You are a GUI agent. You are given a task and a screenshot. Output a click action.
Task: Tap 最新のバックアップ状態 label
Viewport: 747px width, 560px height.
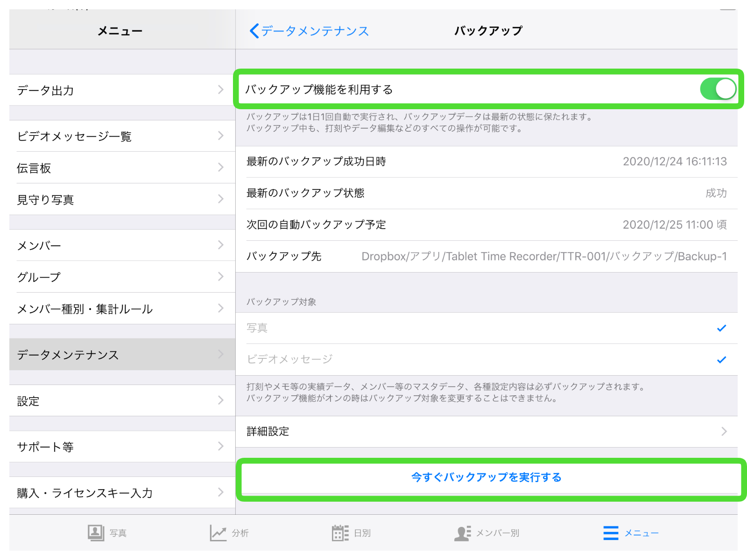pyautogui.click(x=305, y=193)
